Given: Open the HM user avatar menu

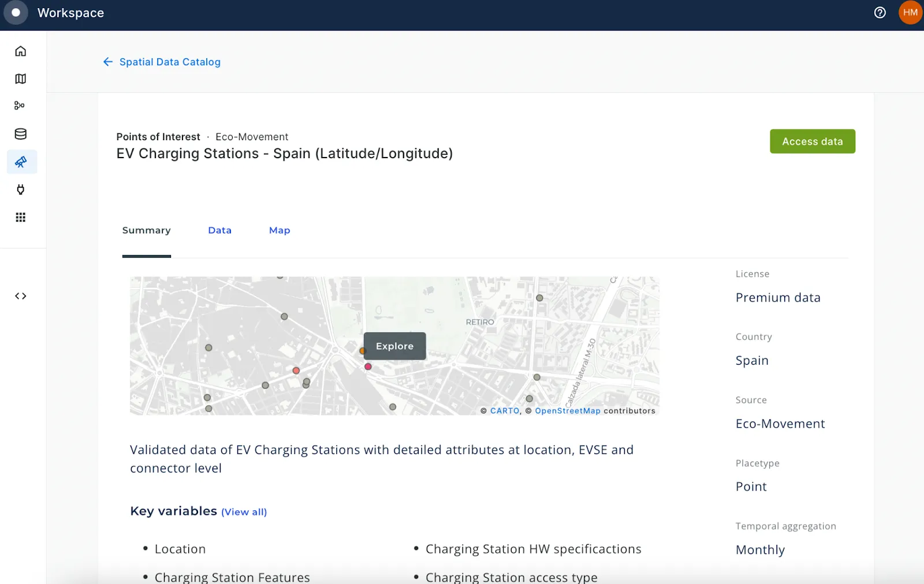Looking at the screenshot, I should (x=910, y=12).
